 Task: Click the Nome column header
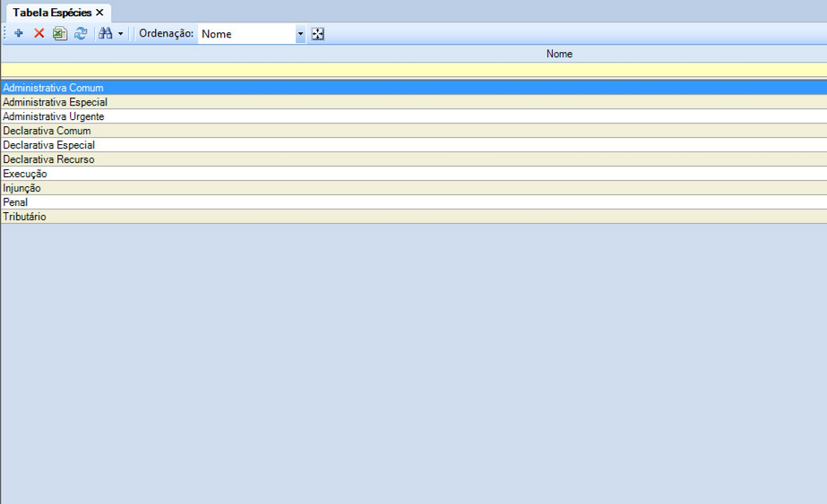414,54
